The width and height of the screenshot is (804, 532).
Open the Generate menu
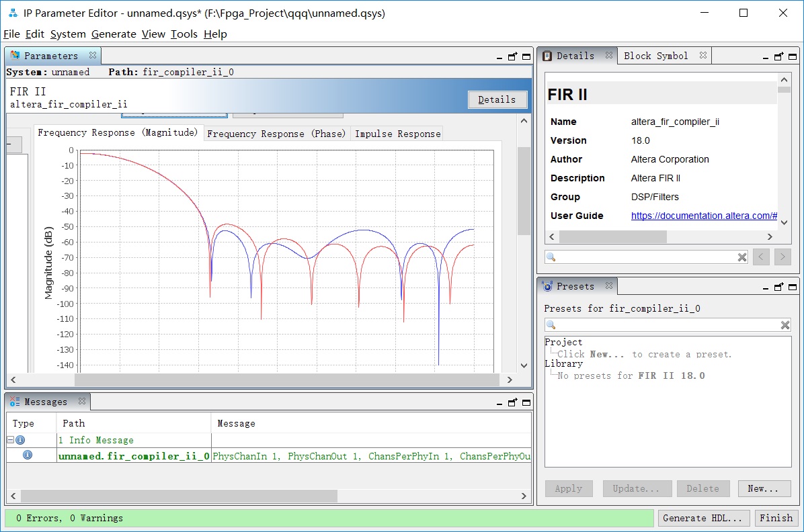click(x=114, y=34)
